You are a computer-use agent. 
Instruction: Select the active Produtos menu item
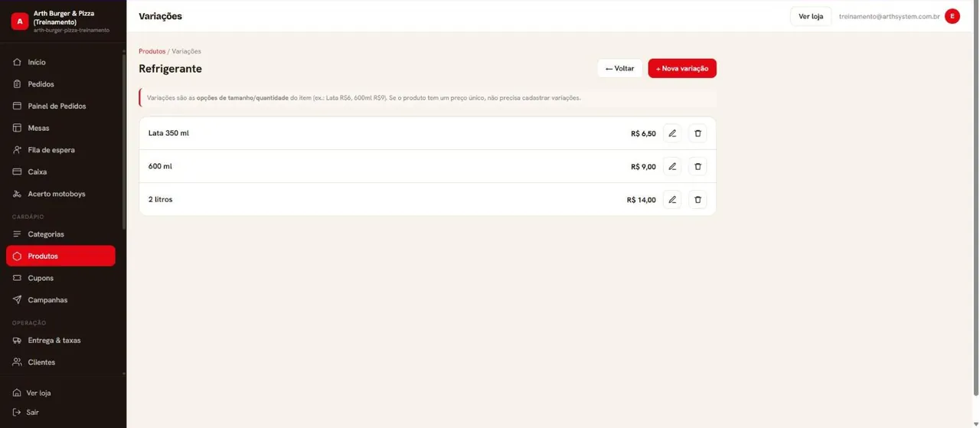60,256
